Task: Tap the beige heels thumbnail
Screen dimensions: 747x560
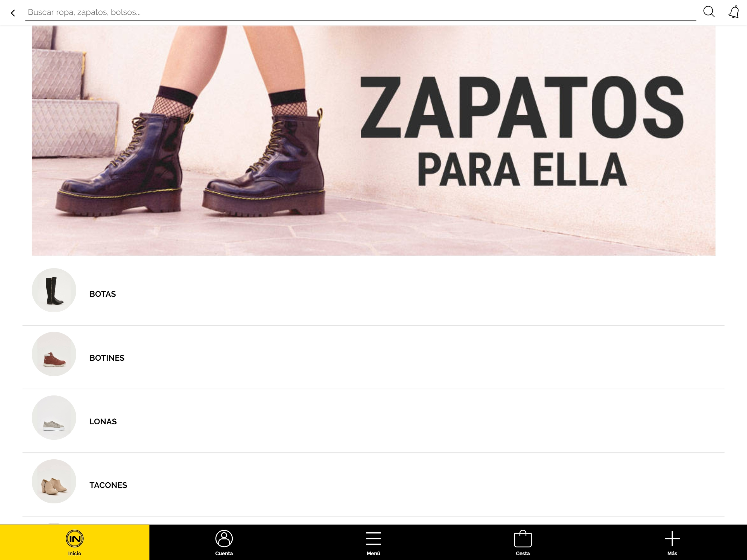Action: pyautogui.click(x=54, y=481)
